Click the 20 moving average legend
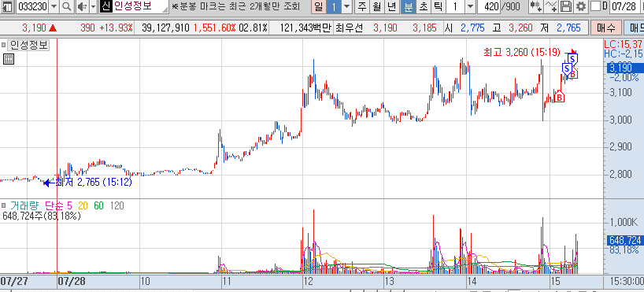Image resolution: width=644 pixels, height=292 pixels. coord(82,205)
